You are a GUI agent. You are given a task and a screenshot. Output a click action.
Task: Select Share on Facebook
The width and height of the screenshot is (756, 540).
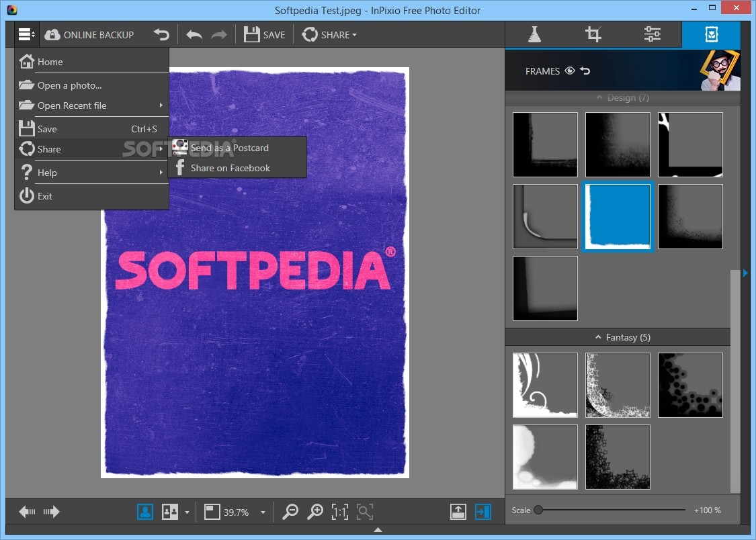coord(237,168)
